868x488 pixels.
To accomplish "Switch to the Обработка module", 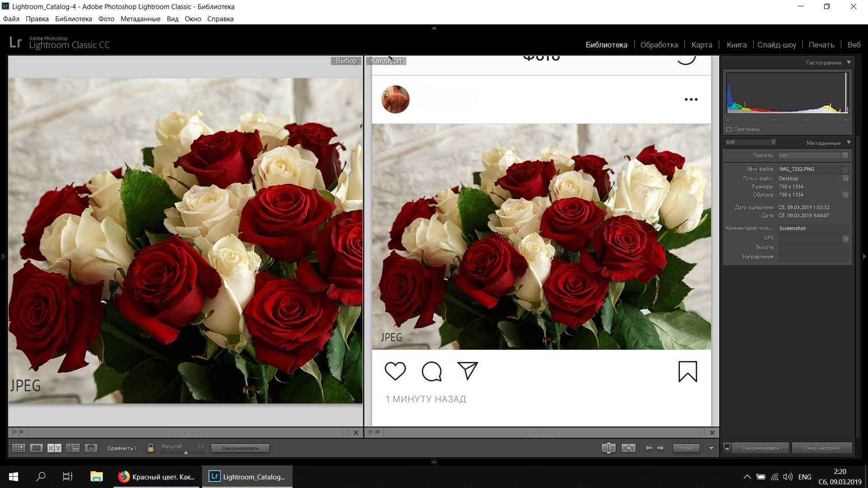I will coord(659,45).
